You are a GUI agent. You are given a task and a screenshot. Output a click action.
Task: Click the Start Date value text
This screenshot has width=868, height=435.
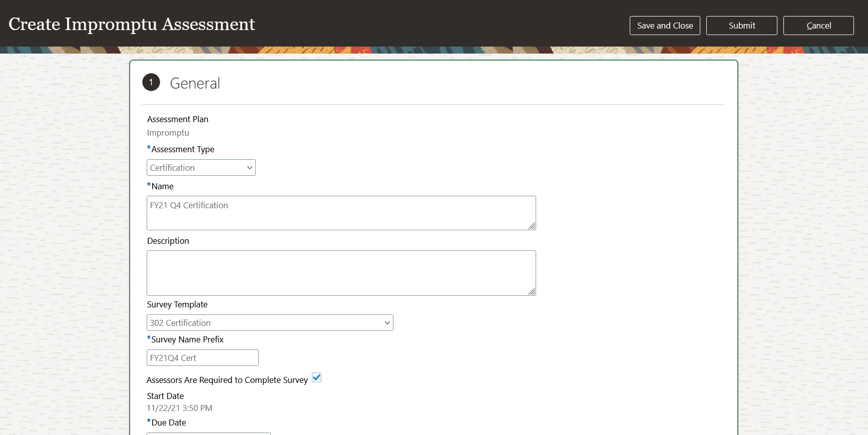pyautogui.click(x=179, y=408)
